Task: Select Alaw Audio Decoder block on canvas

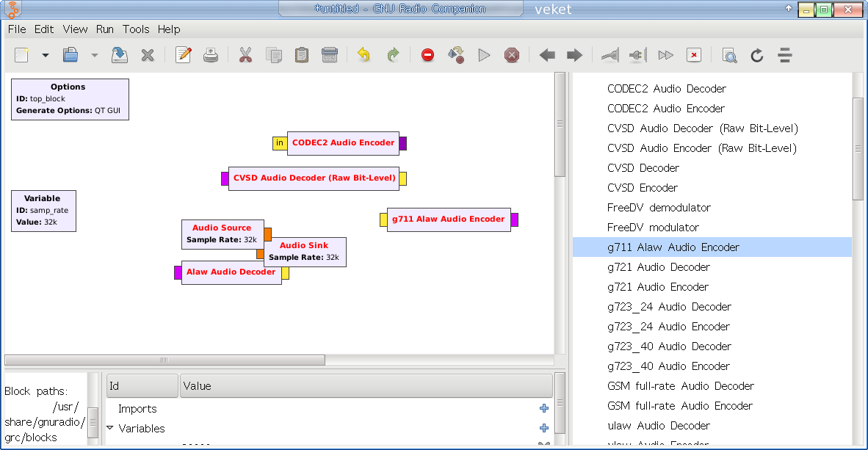Action: 231,272
